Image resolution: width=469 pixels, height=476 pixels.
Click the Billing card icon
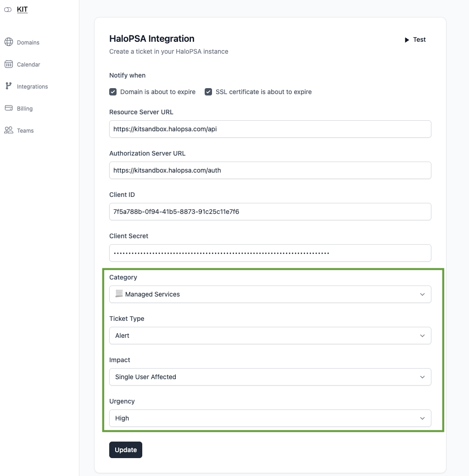9,108
